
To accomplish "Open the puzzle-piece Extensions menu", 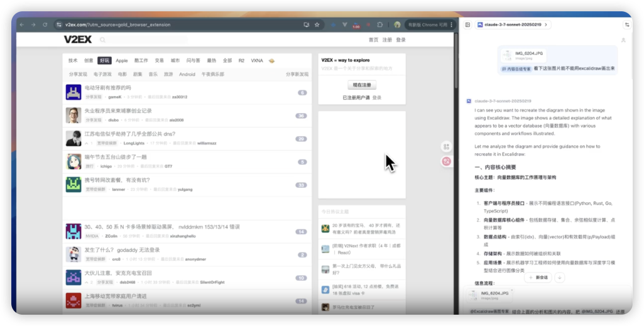I will pyautogui.click(x=380, y=24).
